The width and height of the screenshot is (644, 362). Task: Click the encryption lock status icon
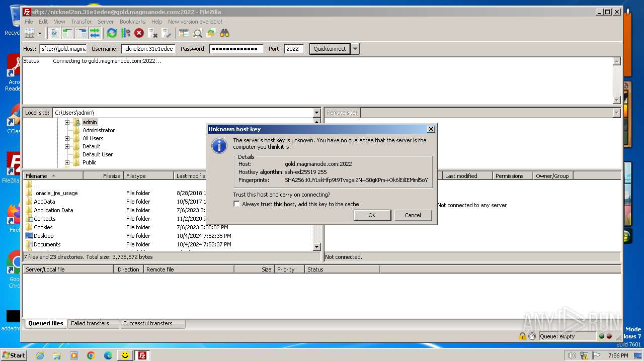click(522, 336)
